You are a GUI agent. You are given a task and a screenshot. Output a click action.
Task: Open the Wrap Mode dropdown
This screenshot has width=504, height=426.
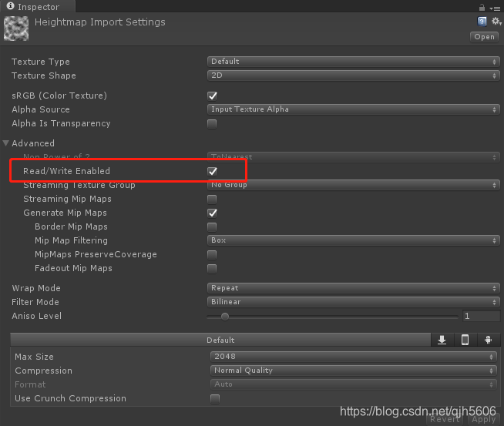[354, 288]
